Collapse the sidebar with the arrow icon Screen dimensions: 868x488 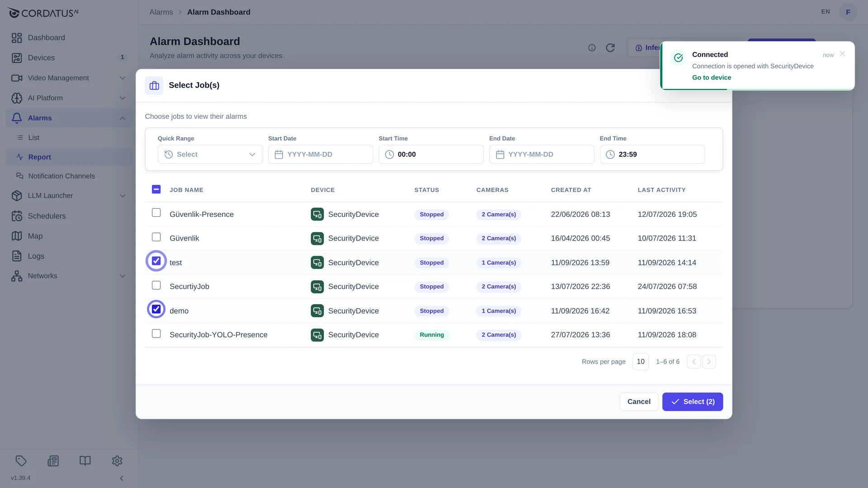121,478
